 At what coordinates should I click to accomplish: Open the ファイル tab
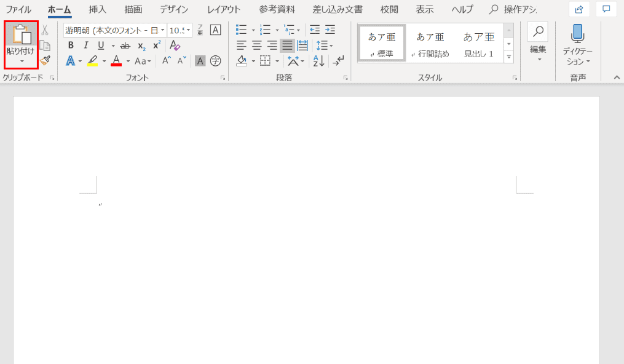click(18, 9)
